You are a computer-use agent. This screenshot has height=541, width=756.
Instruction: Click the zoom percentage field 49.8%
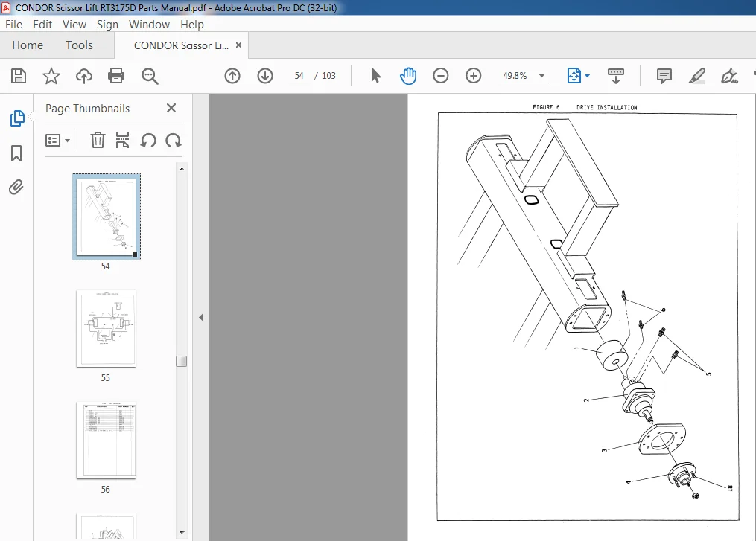coord(515,76)
